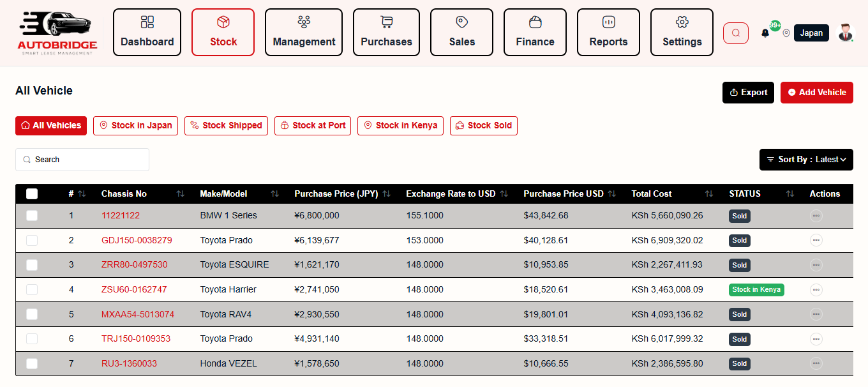Click the Add Vehicle button
Screen dimensions: 868x387
(x=817, y=93)
